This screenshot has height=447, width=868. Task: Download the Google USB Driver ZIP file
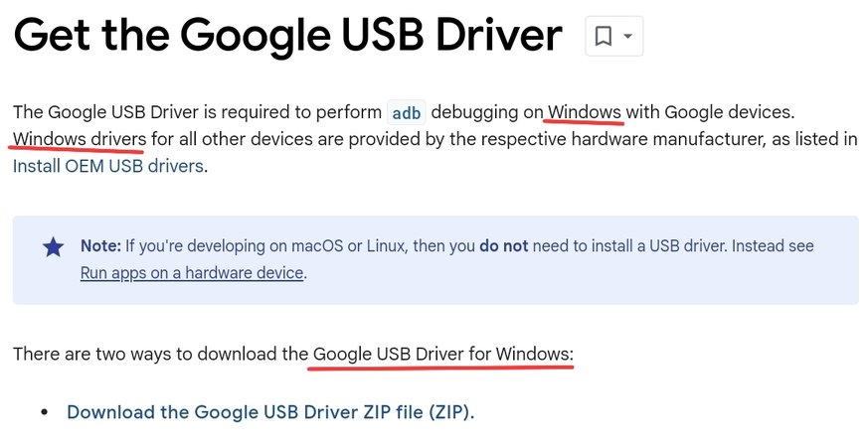point(270,412)
